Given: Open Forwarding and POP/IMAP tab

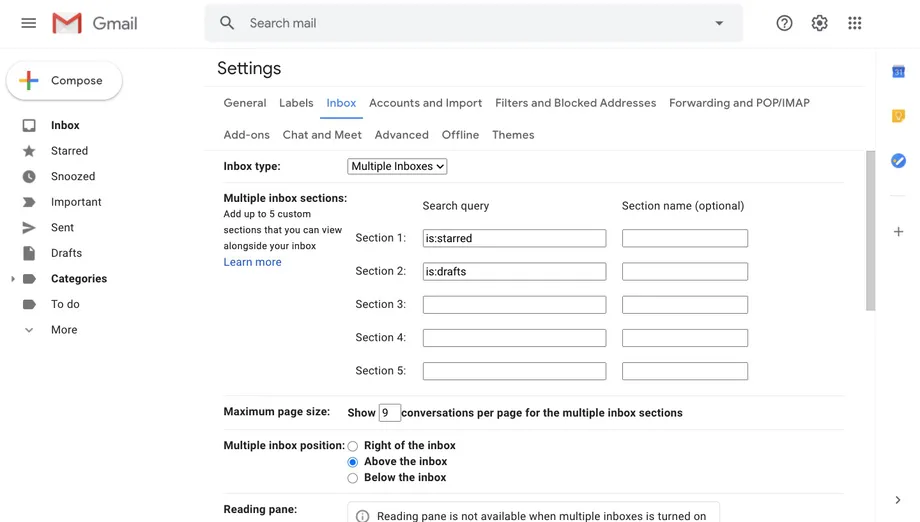Looking at the screenshot, I should 739,103.
